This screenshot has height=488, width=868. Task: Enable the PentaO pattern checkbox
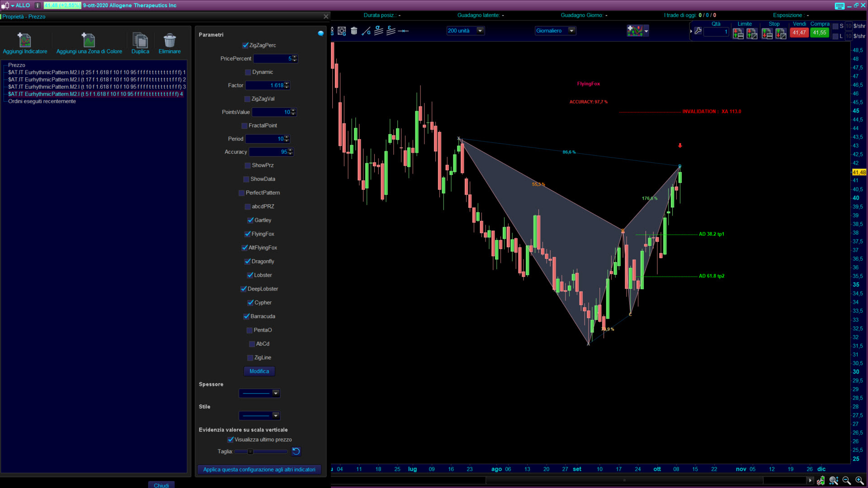point(250,330)
